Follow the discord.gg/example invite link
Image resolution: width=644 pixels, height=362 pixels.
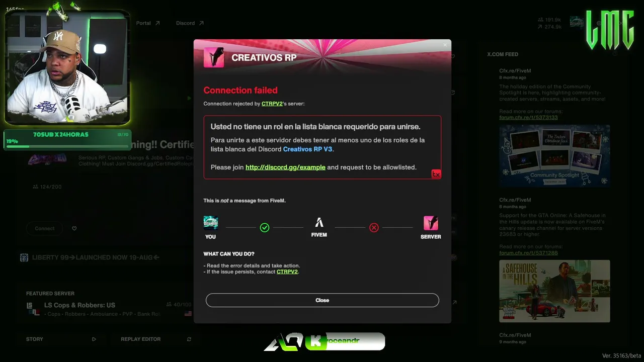click(x=285, y=167)
